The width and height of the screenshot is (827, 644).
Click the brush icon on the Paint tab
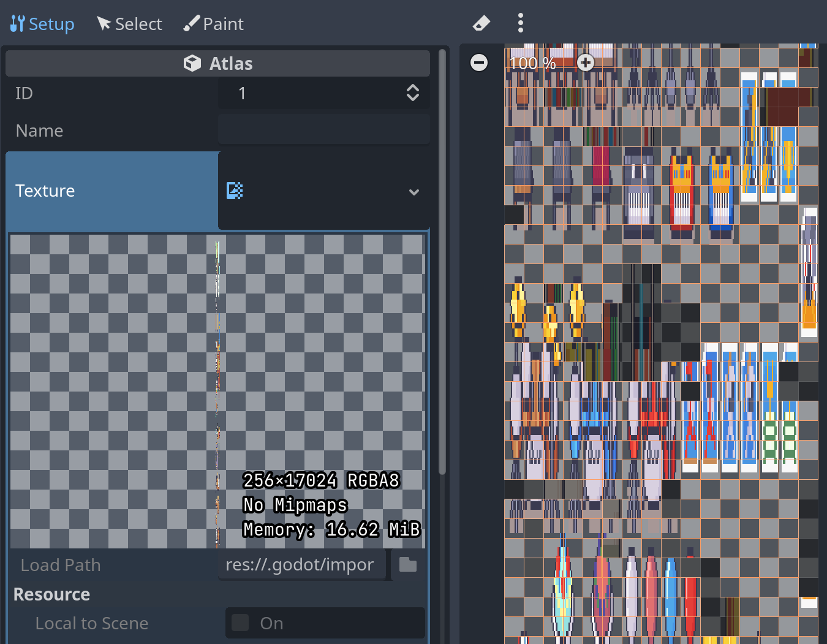191,23
